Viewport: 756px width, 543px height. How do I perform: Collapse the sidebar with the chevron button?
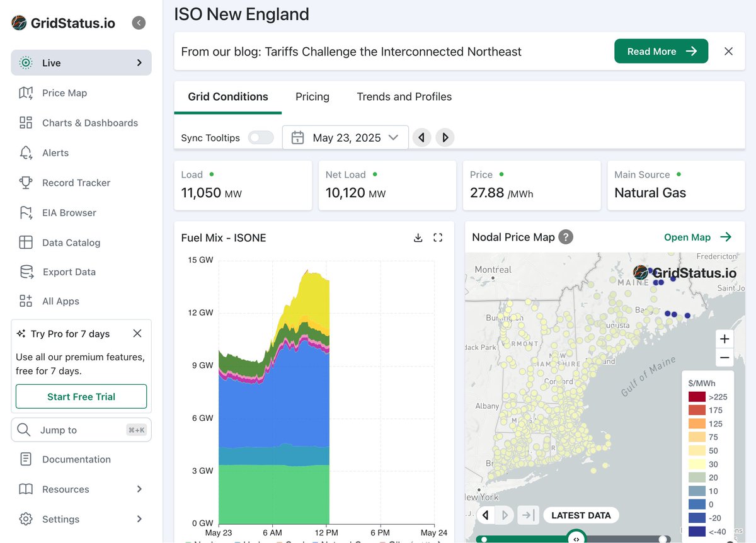[x=139, y=23]
